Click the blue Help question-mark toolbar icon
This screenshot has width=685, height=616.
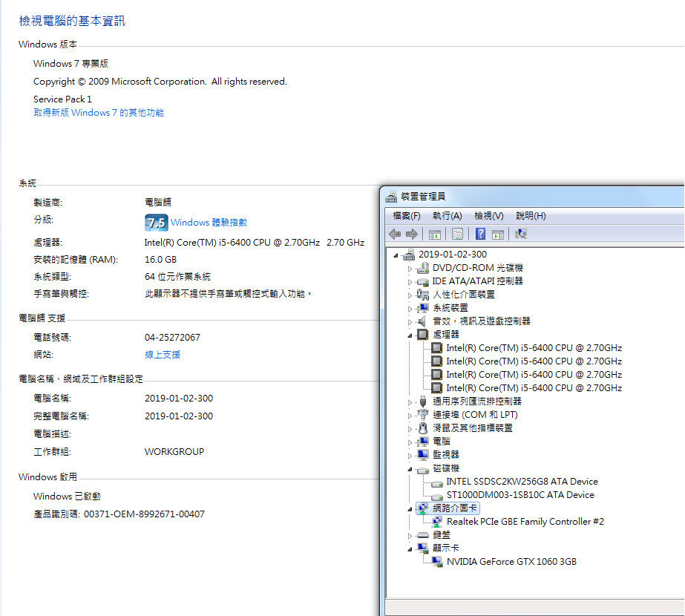tap(480, 235)
